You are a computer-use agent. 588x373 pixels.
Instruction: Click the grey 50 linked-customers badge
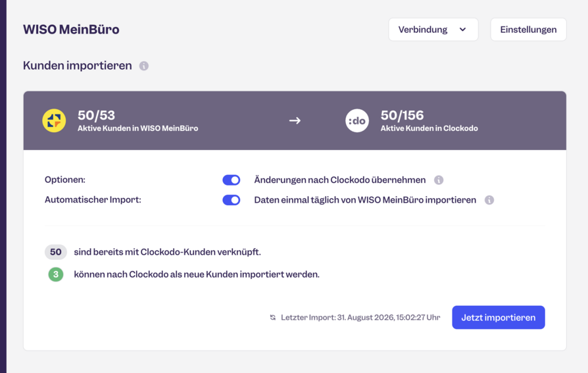point(55,252)
